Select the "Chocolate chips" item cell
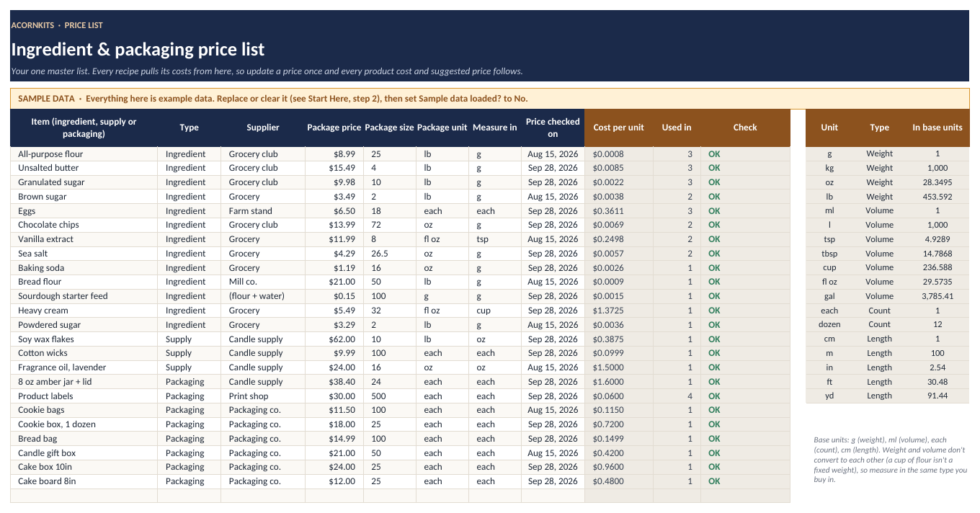 tap(84, 225)
